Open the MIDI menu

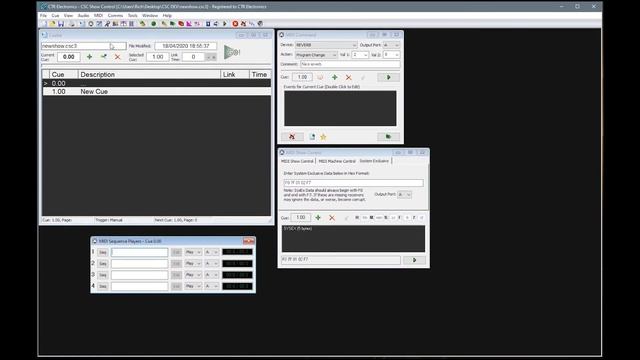coord(98,16)
